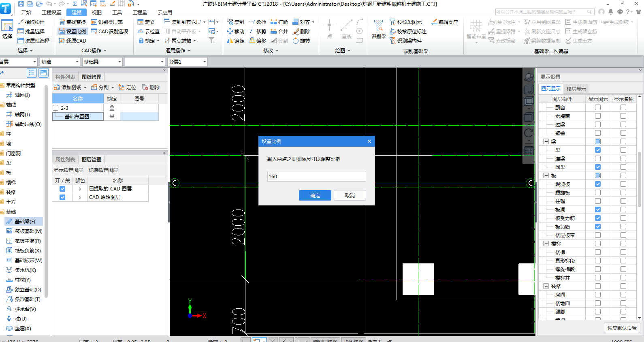Click 按属性选择 select by attribute
The width and height of the screenshot is (644, 342).
coord(34,41)
